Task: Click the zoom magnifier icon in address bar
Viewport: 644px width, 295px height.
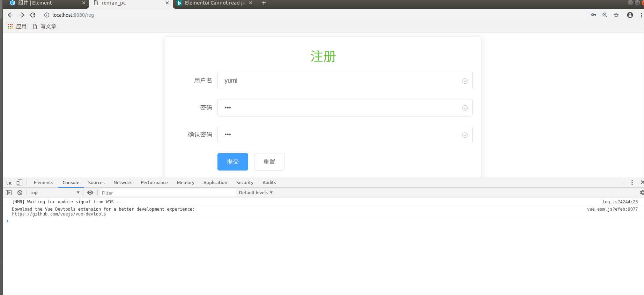Action: (x=605, y=15)
